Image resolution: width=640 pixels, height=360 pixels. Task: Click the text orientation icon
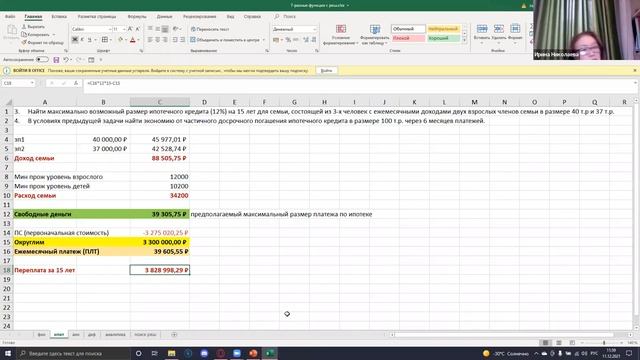176,29
